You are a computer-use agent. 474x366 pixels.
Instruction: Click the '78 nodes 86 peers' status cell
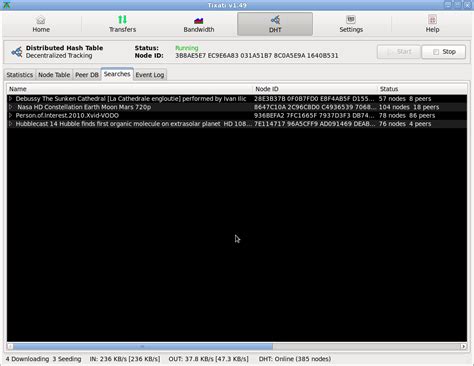coord(407,115)
